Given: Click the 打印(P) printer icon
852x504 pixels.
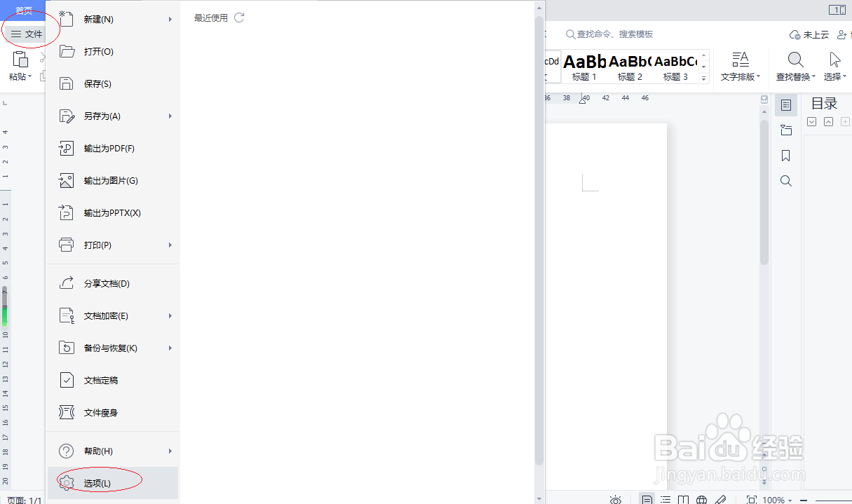Looking at the screenshot, I should coord(67,245).
